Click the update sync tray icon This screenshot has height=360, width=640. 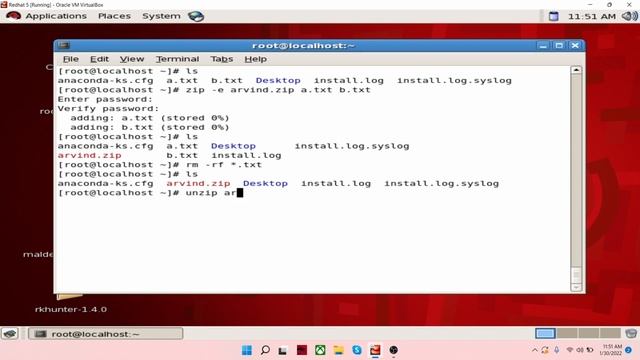point(545,350)
